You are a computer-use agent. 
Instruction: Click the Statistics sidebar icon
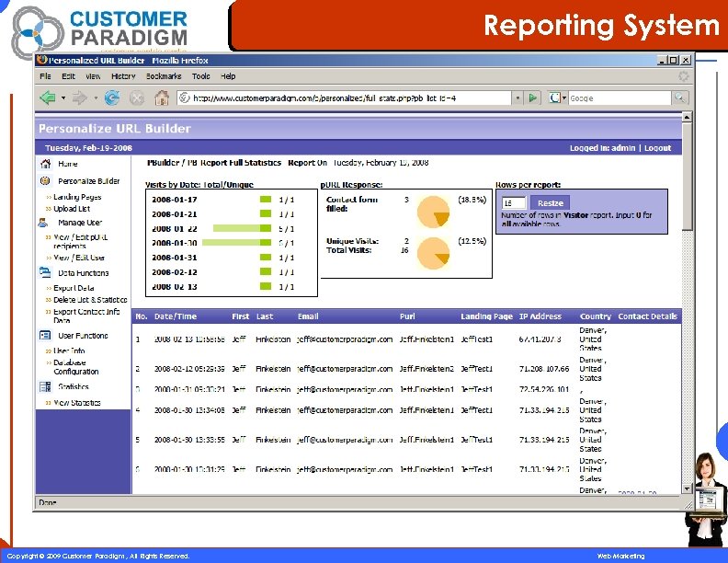45,386
